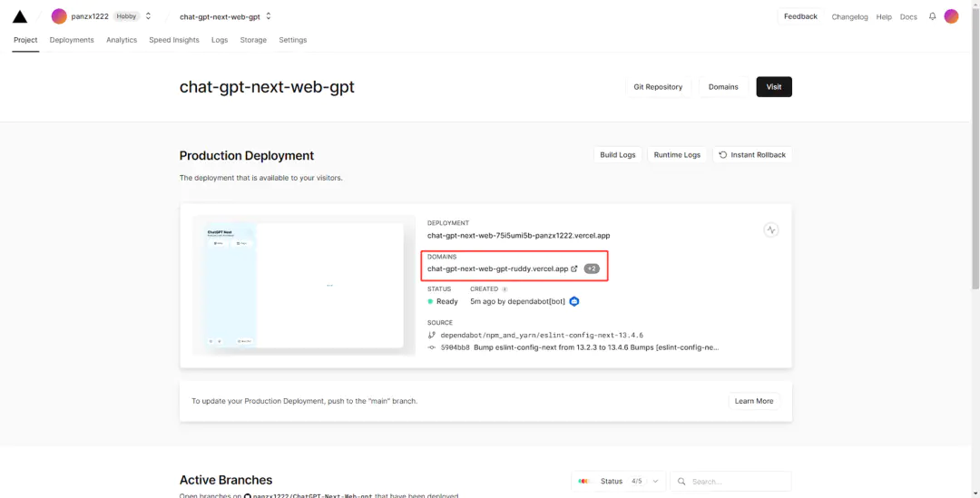Focus the branches Search field

[740, 481]
